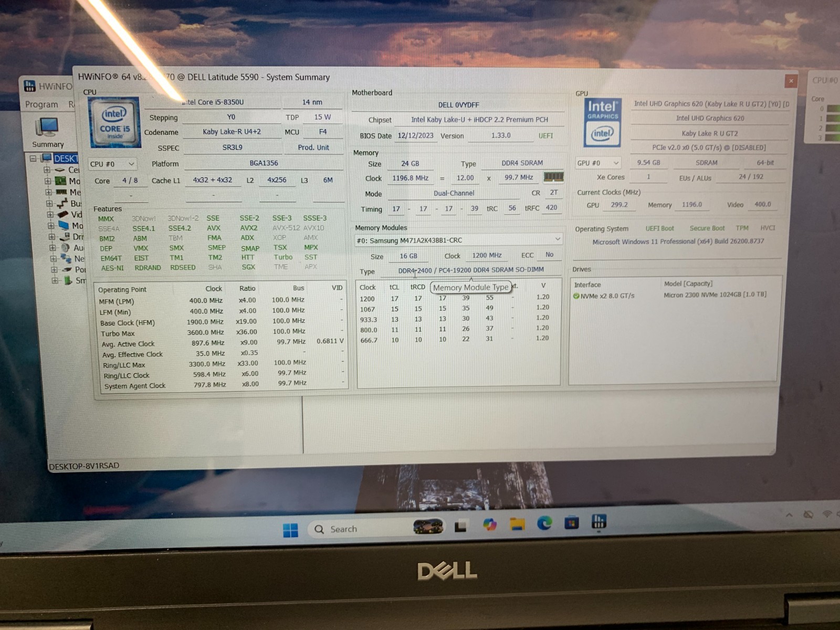Expand the 'Au' audio node plus box
This screenshot has height=630, width=840.
point(52,248)
